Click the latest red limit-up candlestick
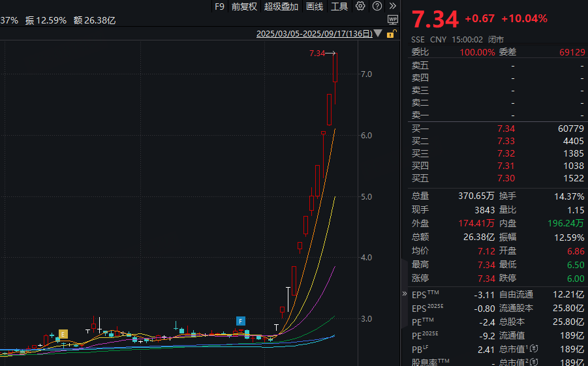 tap(335, 69)
